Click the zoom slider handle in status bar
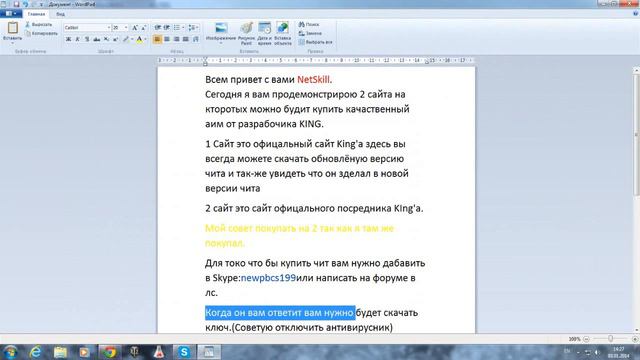The width and height of the screenshot is (640, 360). pyautogui.click(x=610, y=339)
